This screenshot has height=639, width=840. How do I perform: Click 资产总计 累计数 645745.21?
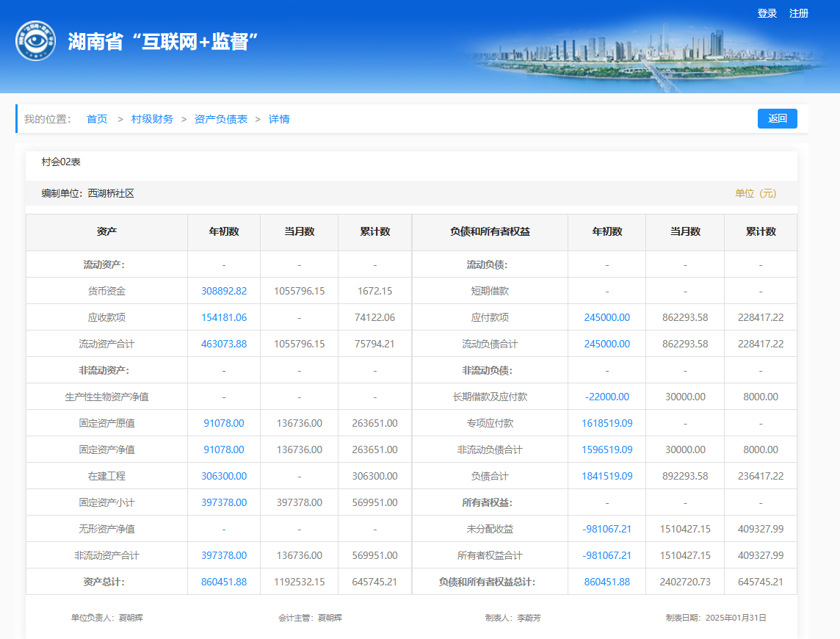375,582
